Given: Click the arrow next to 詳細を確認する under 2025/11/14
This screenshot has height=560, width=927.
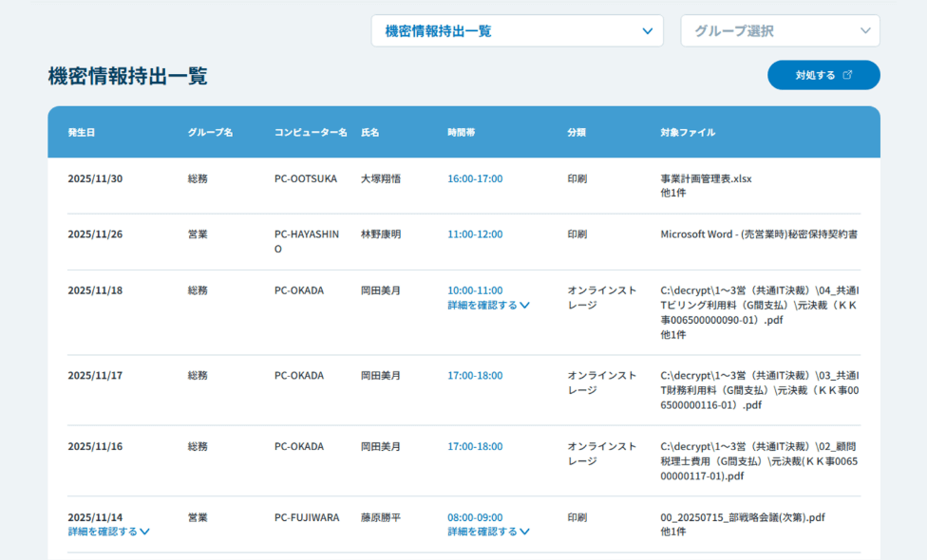Looking at the screenshot, I should [144, 532].
